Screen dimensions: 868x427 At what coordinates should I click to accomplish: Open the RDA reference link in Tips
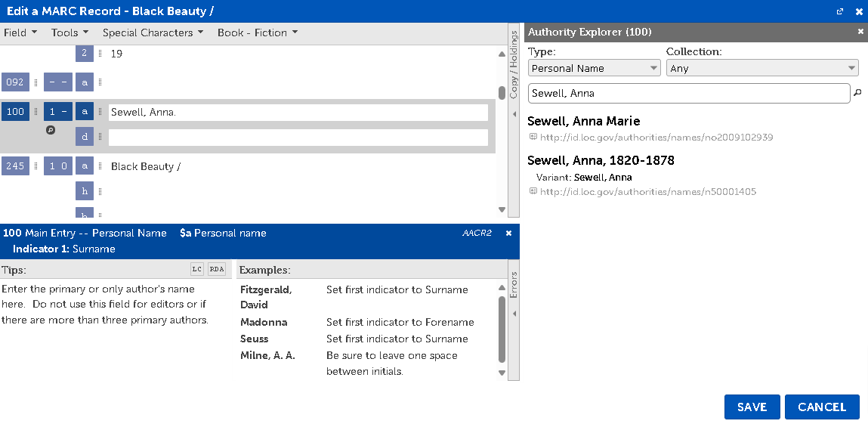coord(217,270)
